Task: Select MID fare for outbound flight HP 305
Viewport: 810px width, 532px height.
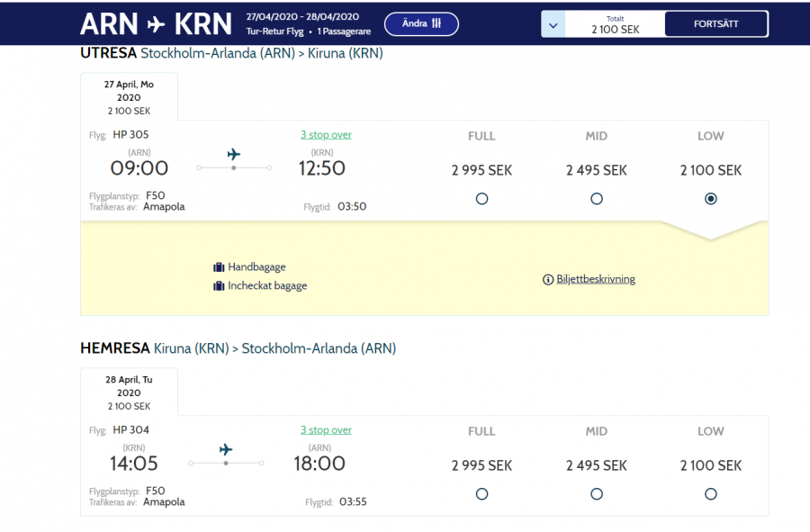Action: [x=597, y=199]
